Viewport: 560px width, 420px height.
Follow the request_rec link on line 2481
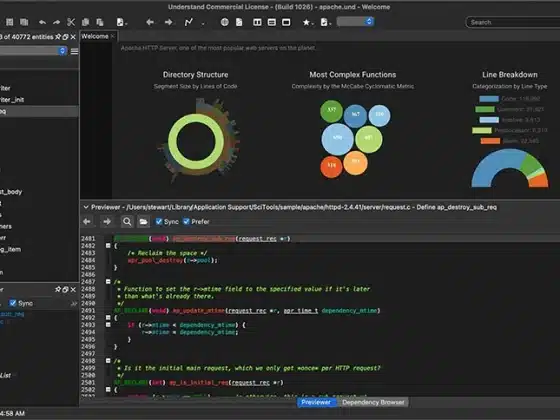pyautogui.click(x=258, y=239)
